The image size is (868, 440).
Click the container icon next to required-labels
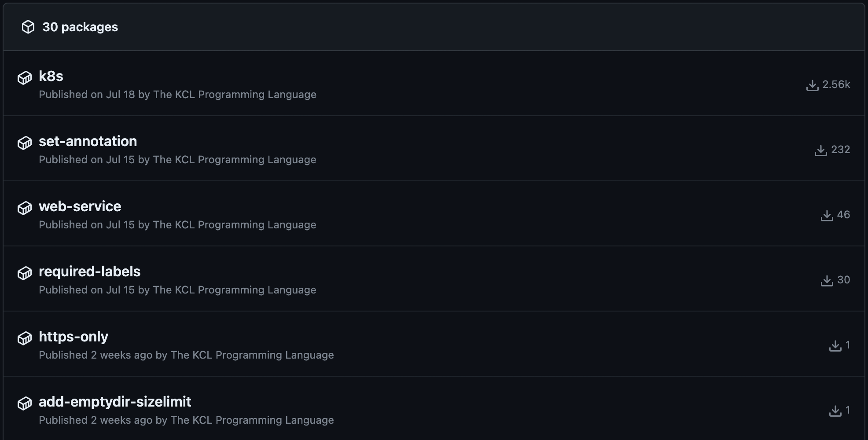(x=25, y=273)
